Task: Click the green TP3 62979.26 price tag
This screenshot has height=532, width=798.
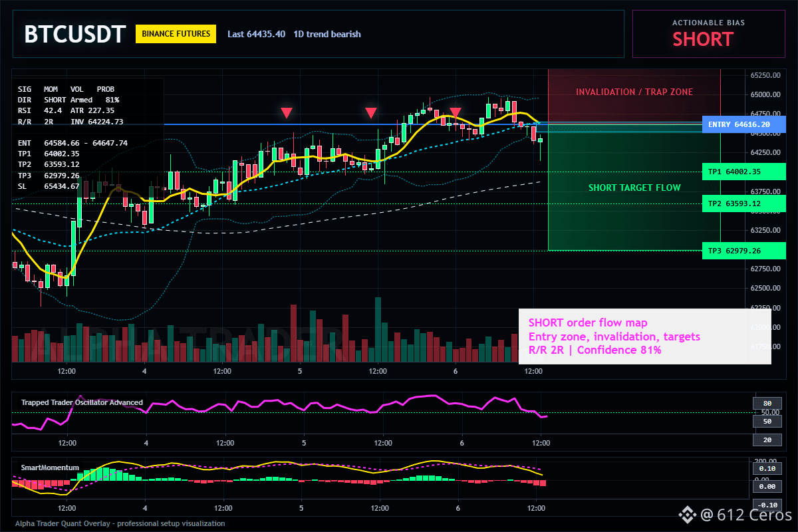Action: [743, 251]
